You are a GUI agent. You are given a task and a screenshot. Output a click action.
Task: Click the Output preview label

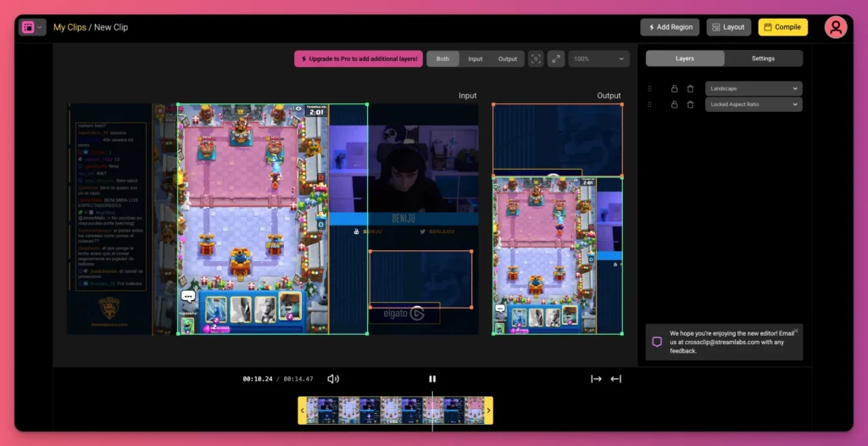(x=609, y=96)
